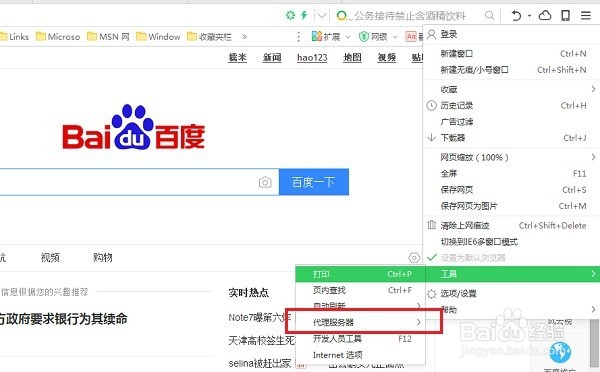Viewport: 600px width, 372px height.
Task: Toggle the checked 设置为默认浏览器 item
Action: pyautogui.click(x=511, y=258)
